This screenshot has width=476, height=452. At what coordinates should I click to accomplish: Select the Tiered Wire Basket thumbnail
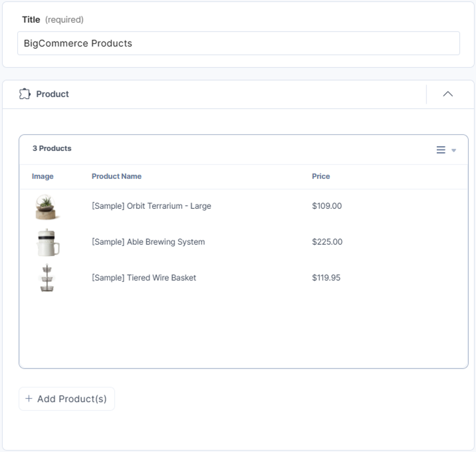(x=47, y=278)
